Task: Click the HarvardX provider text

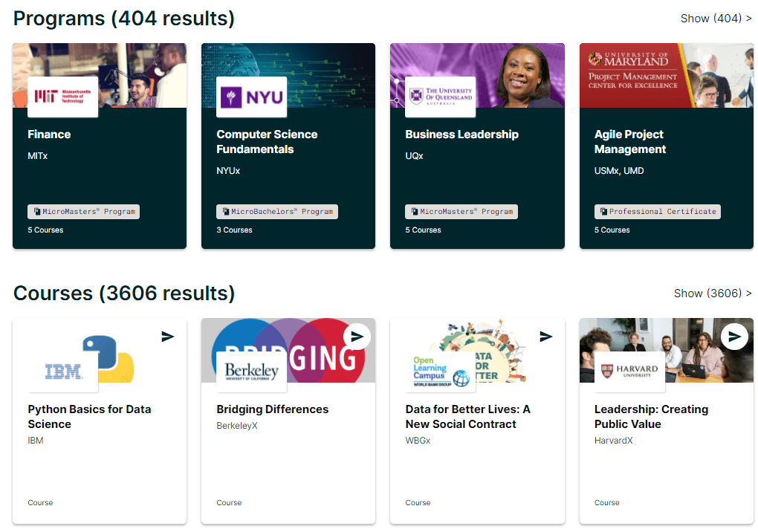Action: coord(613,441)
